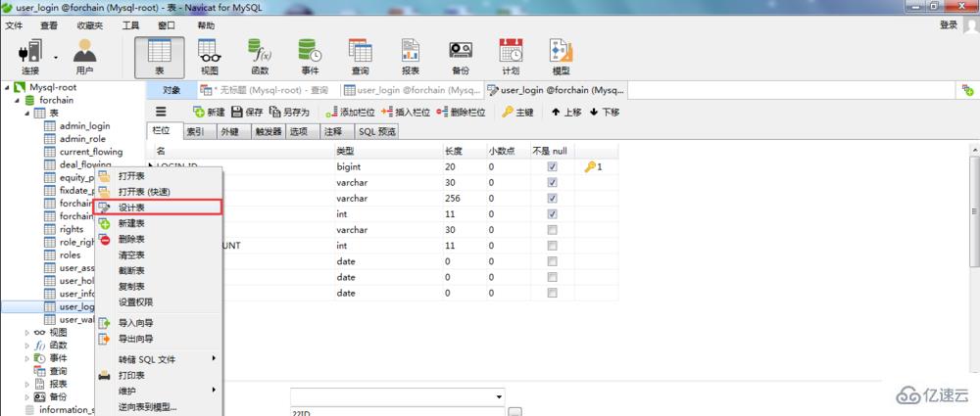The width and height of the screenshot is (980, 416).
Task: Expand the 事件 tree node
Action: click(26, 358)
